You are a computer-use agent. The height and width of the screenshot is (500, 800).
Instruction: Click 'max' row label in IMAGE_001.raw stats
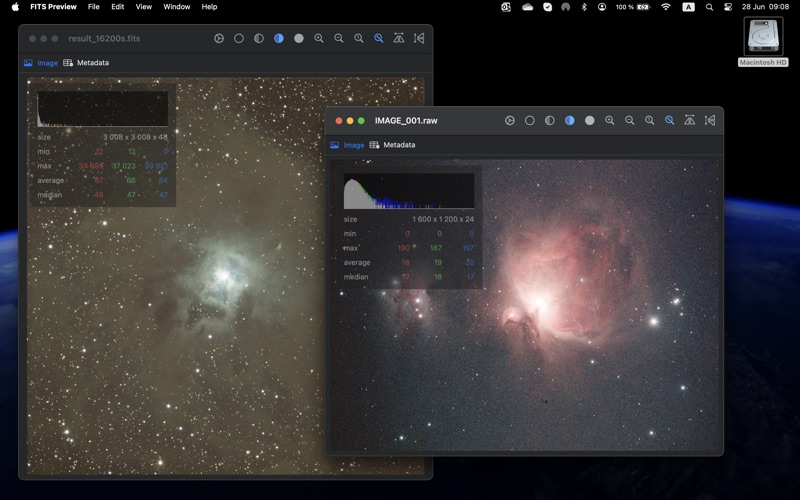tap(351, 248)
